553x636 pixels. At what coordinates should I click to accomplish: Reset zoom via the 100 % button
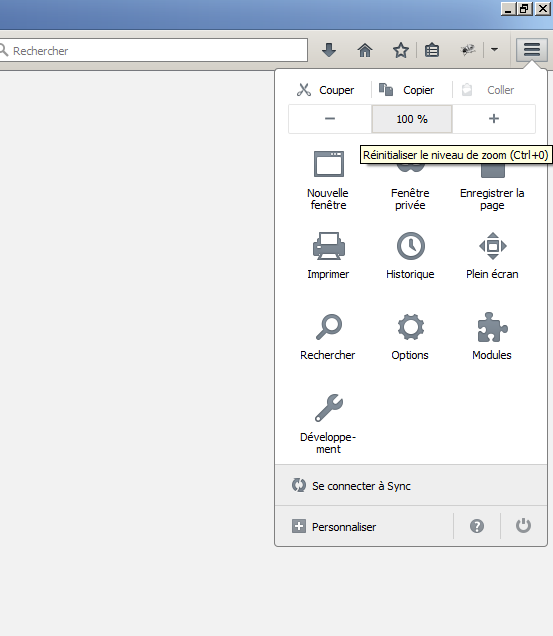coord(412,119)
